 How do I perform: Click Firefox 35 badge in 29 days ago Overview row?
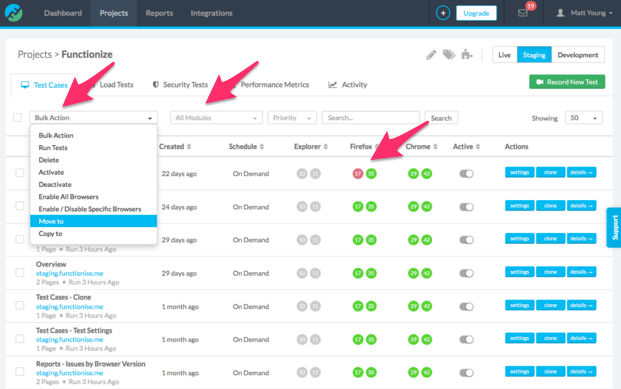(371, 273)
